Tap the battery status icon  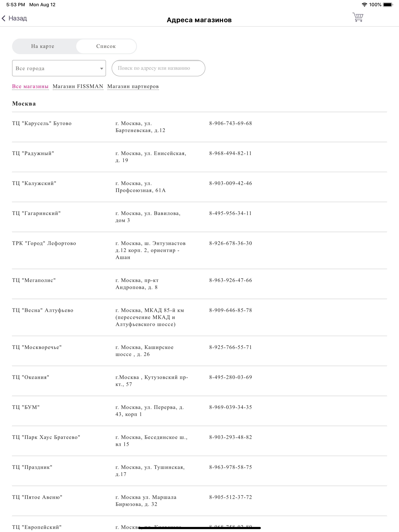coord(388,4)
